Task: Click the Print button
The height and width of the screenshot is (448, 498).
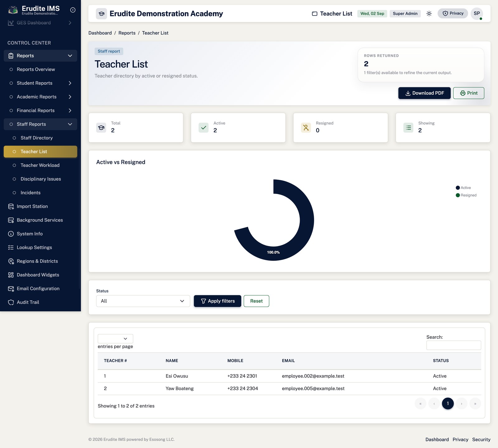Action: [x=469, y=93]
